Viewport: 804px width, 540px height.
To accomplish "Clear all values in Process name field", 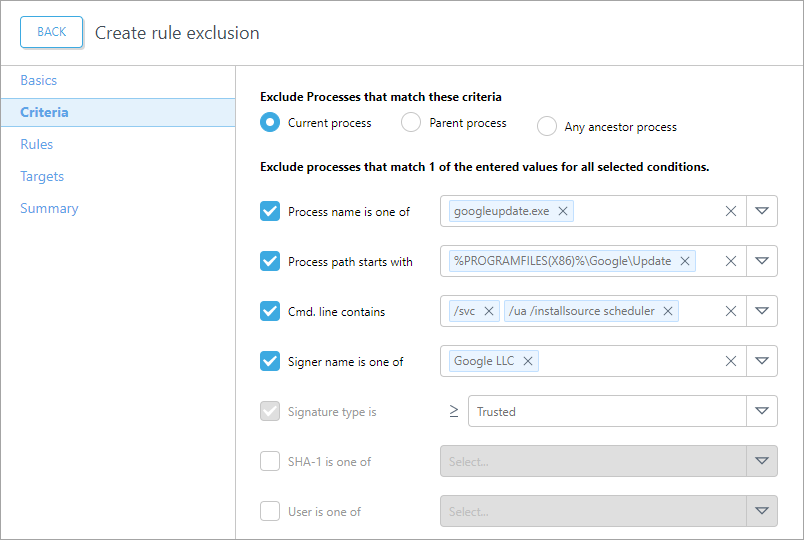I will point(730,211).
